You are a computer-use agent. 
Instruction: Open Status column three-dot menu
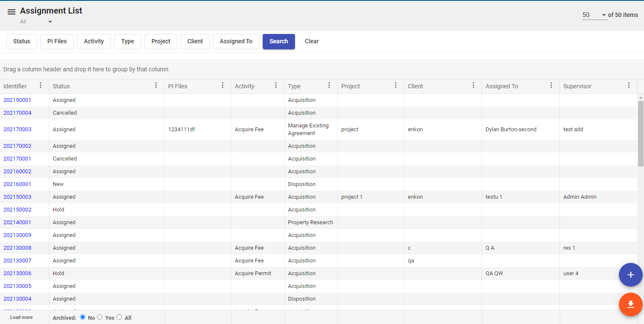click(x=156, y=86)
